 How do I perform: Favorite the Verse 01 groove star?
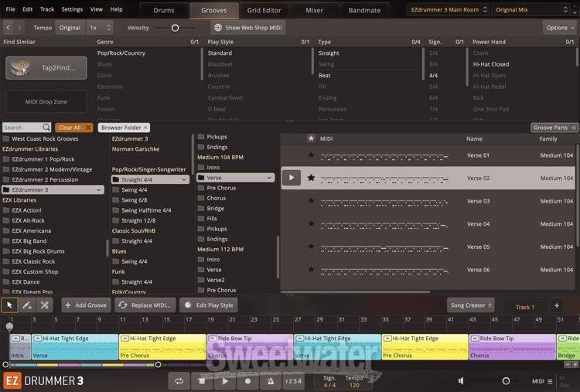311,155
